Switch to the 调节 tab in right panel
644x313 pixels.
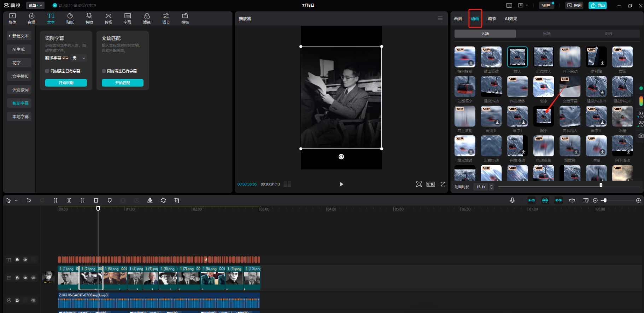492,19
